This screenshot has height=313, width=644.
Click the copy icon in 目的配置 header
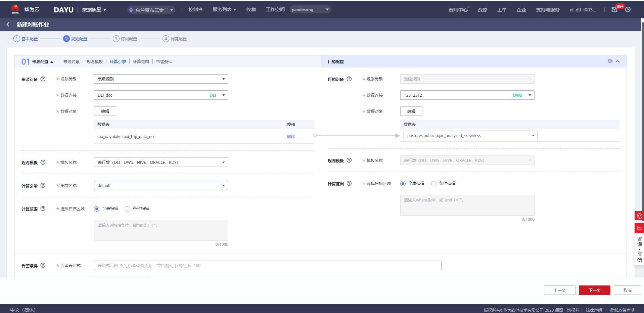(610, 61)
